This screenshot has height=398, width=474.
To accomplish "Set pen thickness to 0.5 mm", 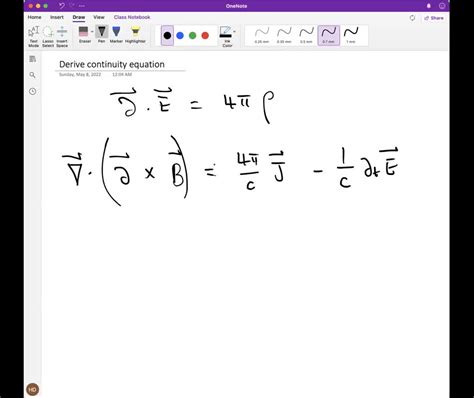I will [306, 35].
